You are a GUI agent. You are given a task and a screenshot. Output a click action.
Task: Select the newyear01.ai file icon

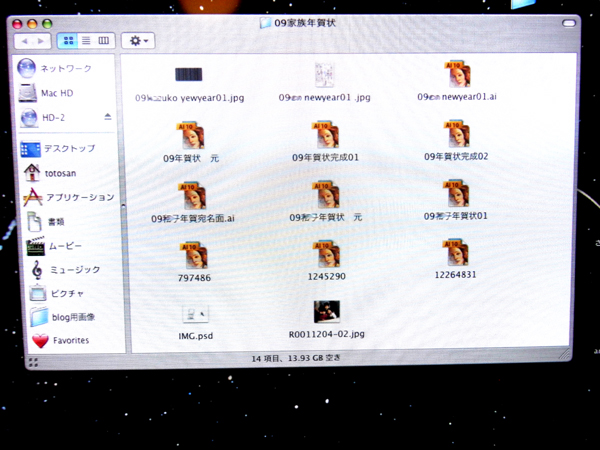tap(457, 73)
